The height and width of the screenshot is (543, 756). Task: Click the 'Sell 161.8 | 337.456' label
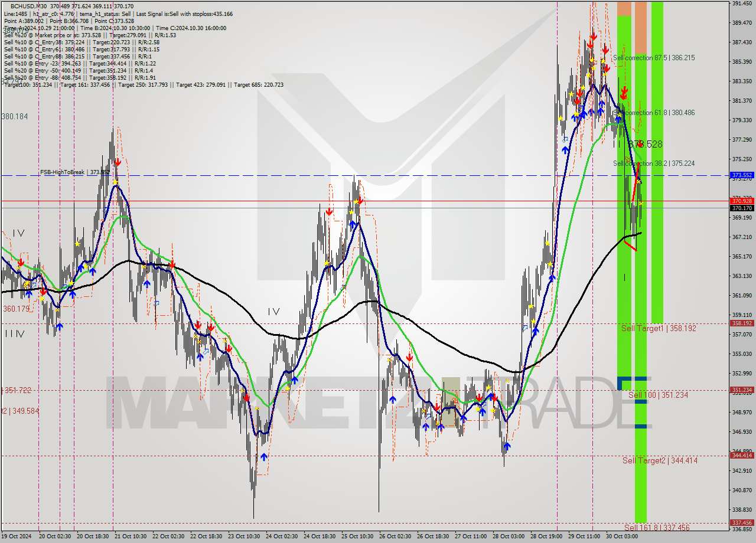[x=656, y=527]
